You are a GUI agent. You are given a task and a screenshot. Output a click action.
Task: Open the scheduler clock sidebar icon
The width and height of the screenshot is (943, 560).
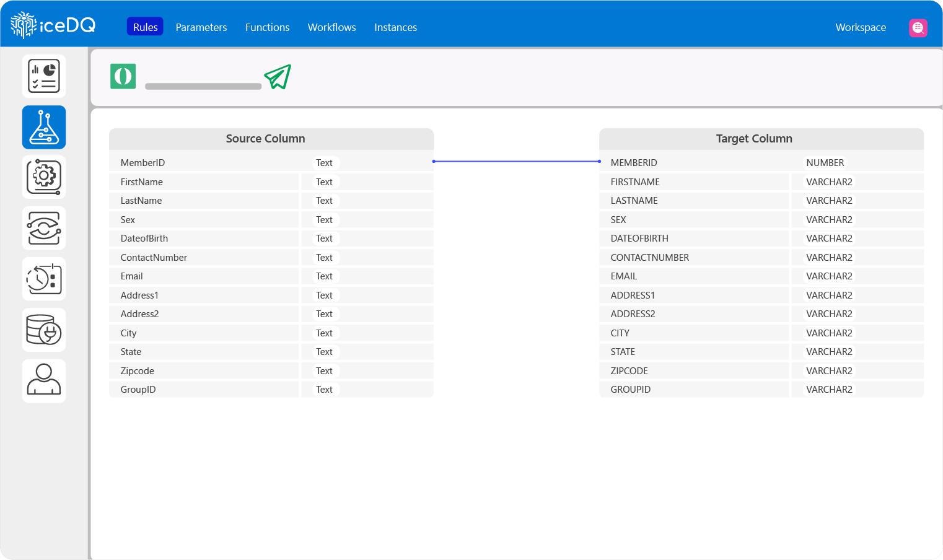[x=44, y=279]
